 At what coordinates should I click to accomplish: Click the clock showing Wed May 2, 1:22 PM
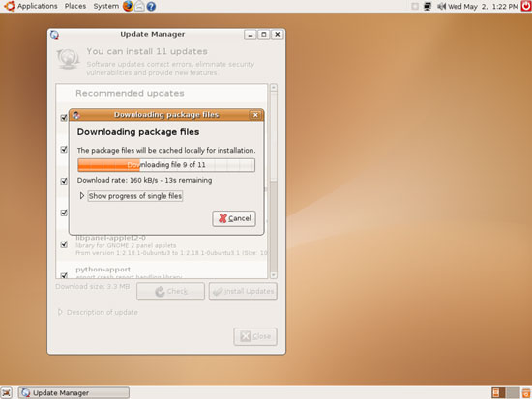click(x=483, y=6)
